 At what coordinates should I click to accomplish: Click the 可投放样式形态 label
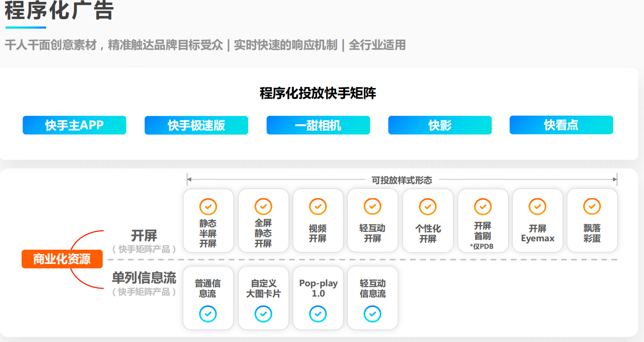pyautogui.click(x=402, y=180)
